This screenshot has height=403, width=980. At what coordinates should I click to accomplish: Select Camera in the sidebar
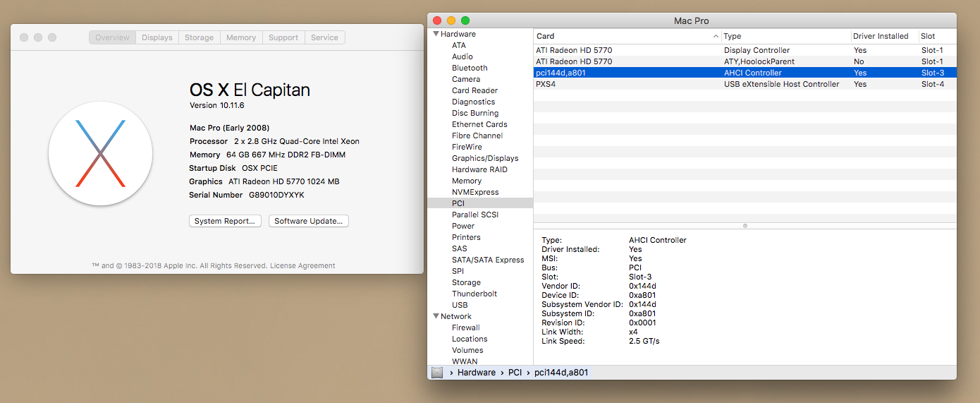pos(466,79)
